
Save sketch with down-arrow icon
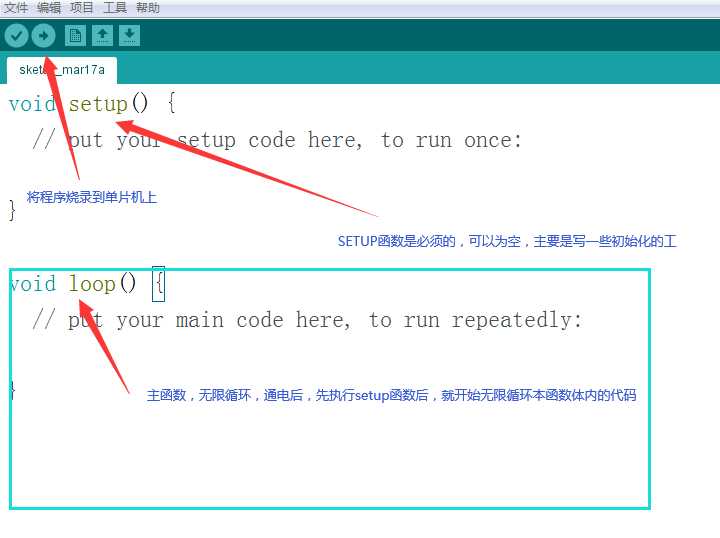coord(129,35)
